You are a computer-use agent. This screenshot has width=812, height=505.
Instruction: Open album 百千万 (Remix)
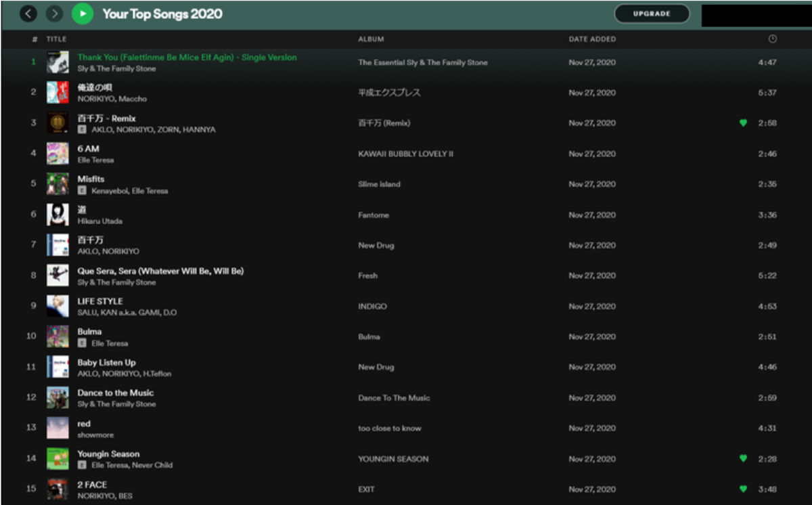(384, 123)
